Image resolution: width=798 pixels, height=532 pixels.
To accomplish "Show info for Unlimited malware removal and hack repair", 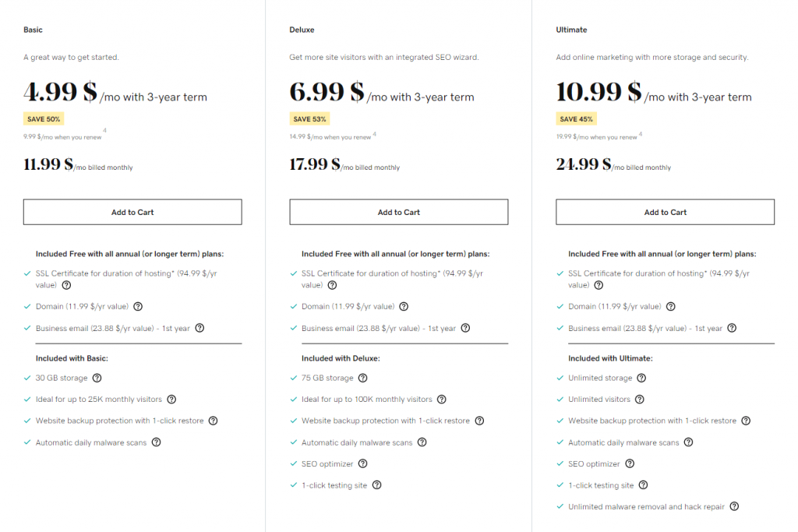I will click(x=734, y=506).
